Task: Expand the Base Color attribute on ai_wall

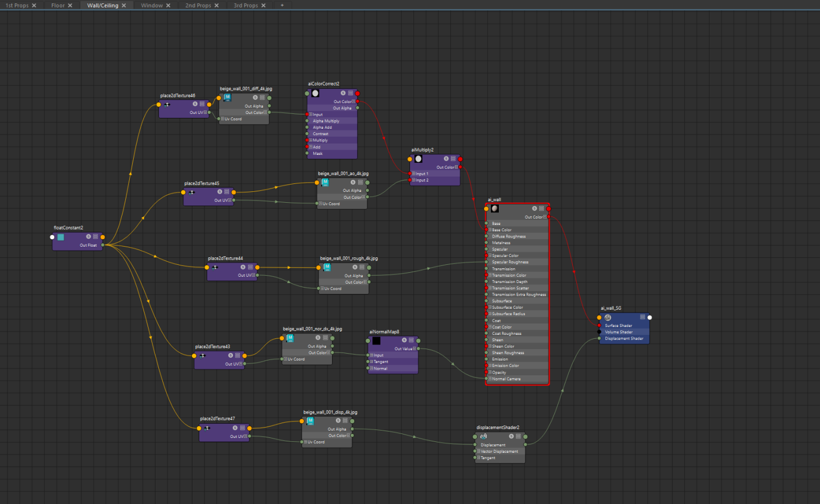Action: 490,230
